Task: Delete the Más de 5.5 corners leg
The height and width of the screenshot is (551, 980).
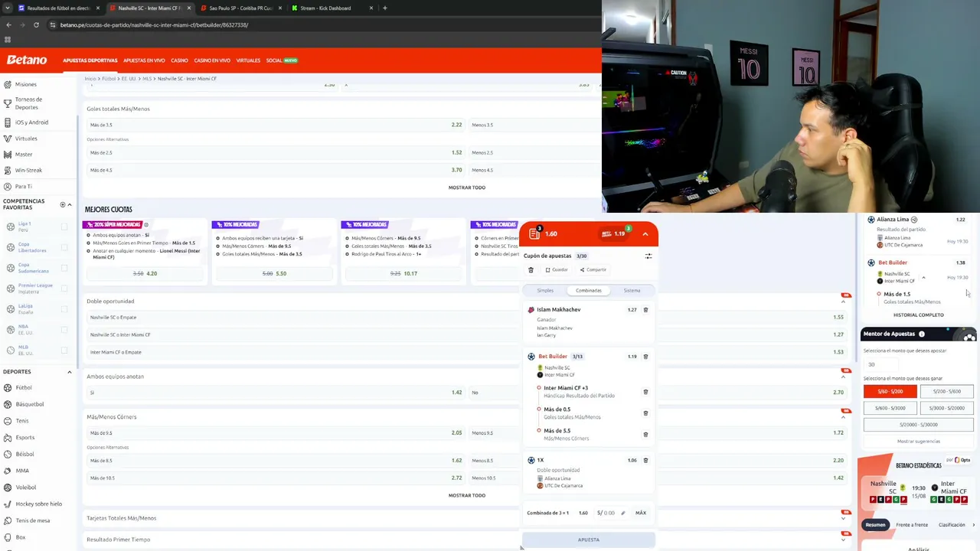Action: pos(645,435)
